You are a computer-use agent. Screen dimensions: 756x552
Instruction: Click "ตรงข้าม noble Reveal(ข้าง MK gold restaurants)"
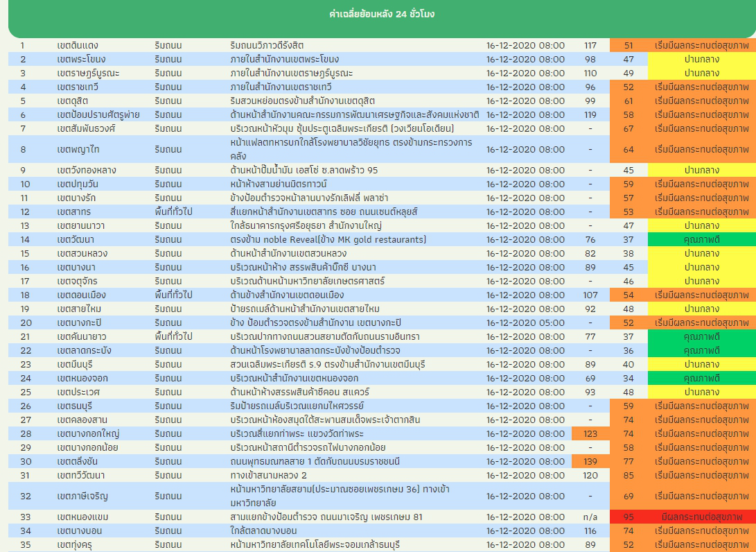(x=328, y=240)
